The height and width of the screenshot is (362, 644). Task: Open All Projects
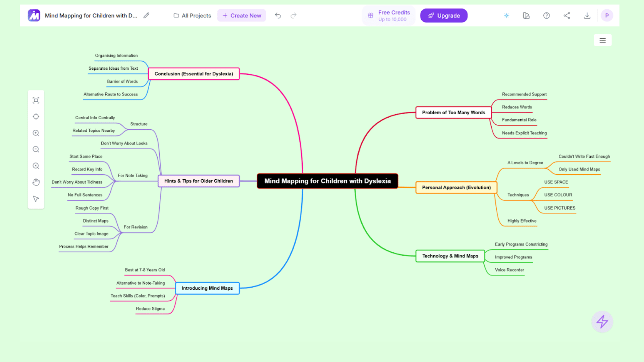pos(192,15)
